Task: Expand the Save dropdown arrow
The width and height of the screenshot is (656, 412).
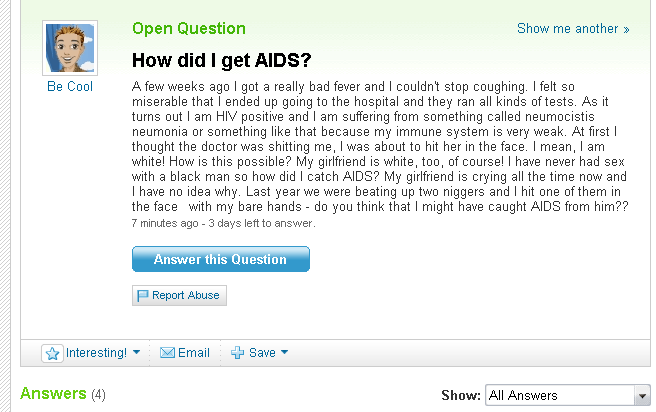Action: [x=284, y=352]
